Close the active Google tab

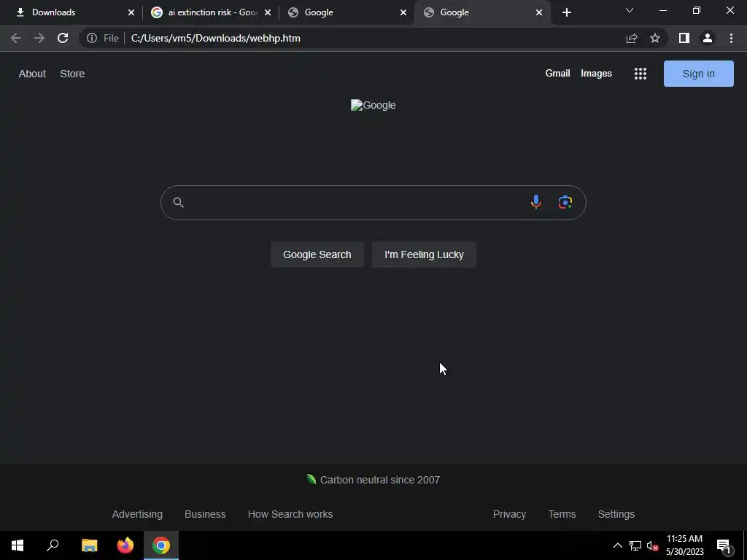pos(539,12)
